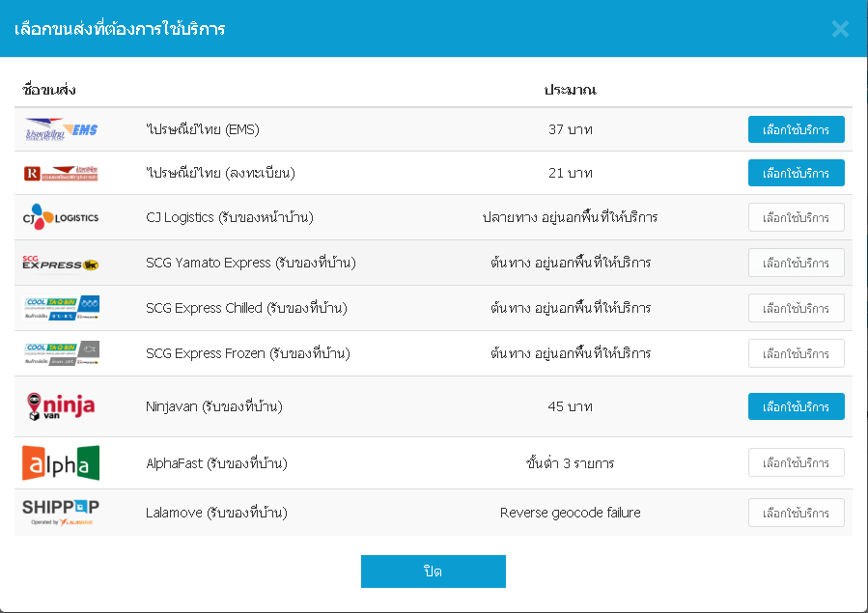Click the ขั้นต่ำ 3 รายการ message
This screenshot has width=868, height=613.
click(x=571, y=463)
